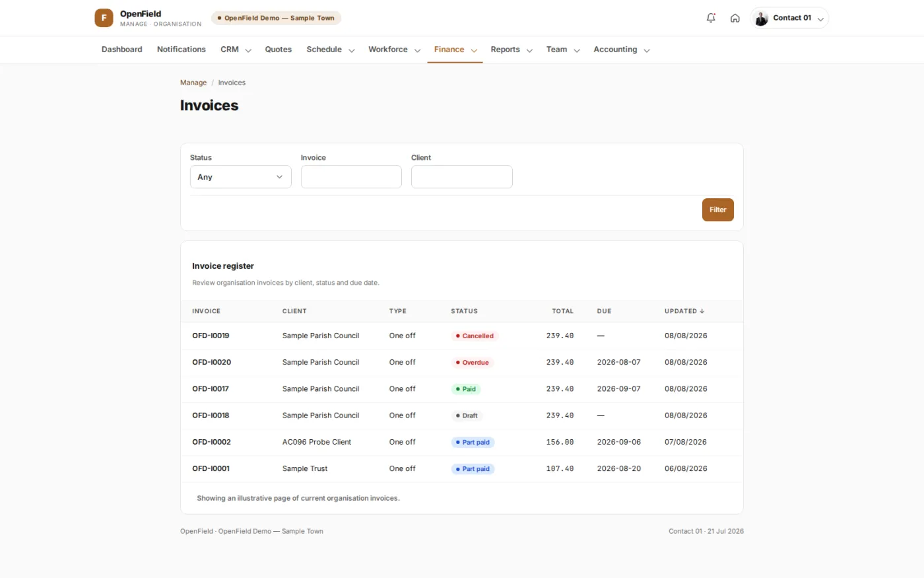Open invoice OFD-I0002

pyautogui.click(x=212, y=442)
